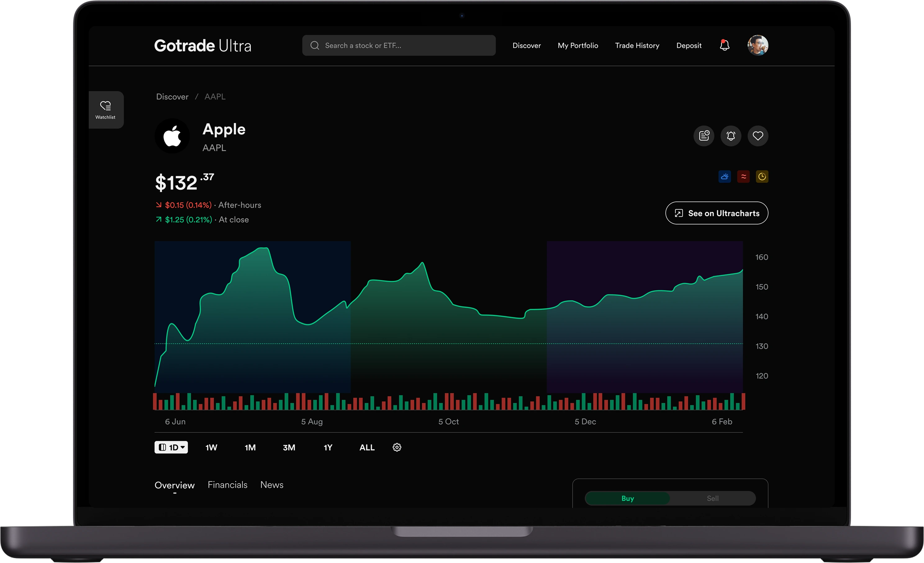Click the AAPL breadcrumb
Viewport: 924px width, 563px height.
[215, 97]
